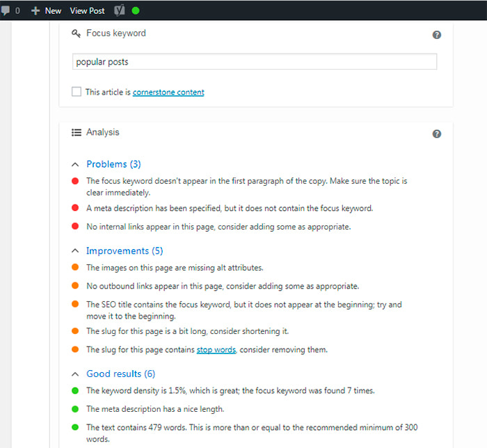Open the Yoast SEO icon in admin bar
The height and width of the screenshot is (448, 487).
click(x=119, y=10)
